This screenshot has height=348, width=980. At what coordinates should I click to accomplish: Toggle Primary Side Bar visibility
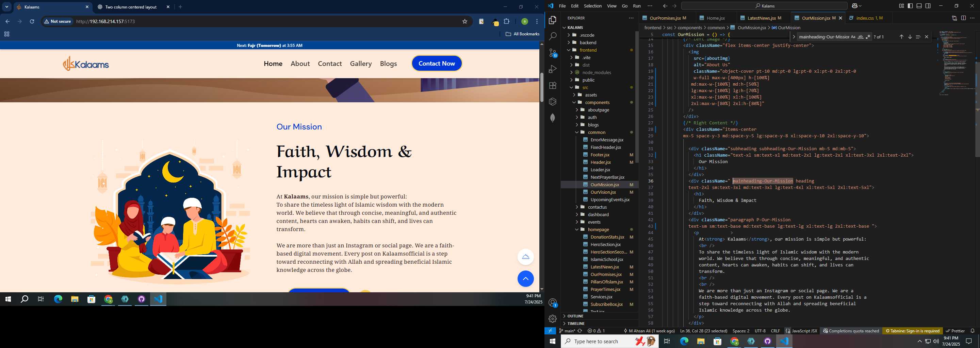(910, 6)
